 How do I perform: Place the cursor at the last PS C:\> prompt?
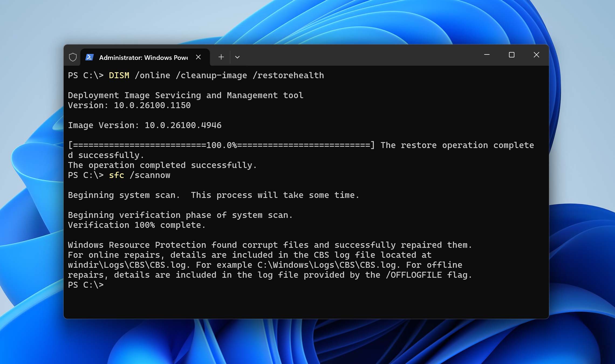pos(108,285)
